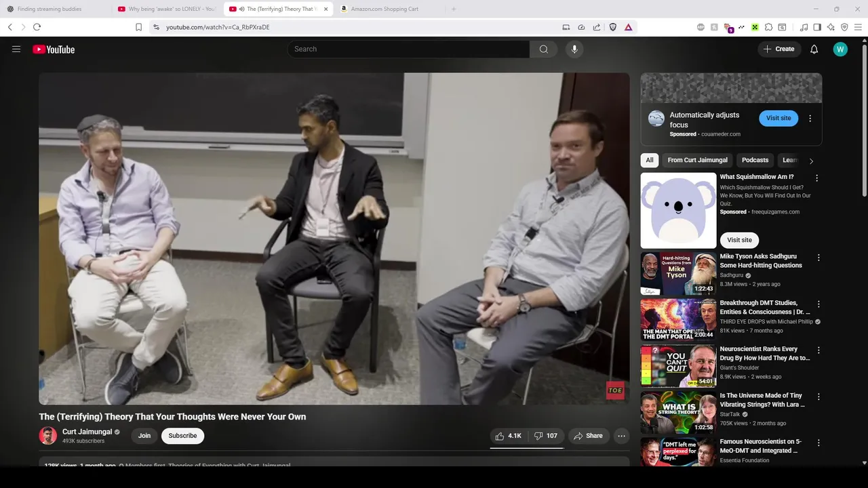
Task: Open the Brave Shields lion icon
Action: (x=613, y=27)
